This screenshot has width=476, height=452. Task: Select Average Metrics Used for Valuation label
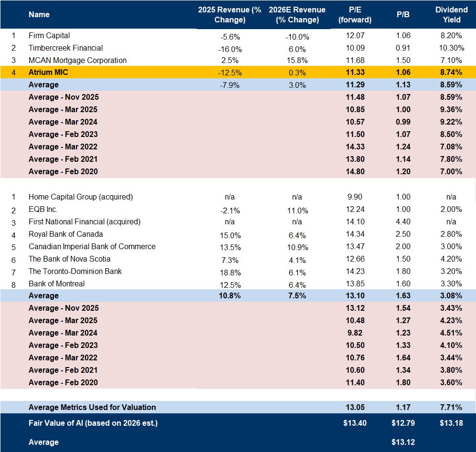click(x=92, y=407)
